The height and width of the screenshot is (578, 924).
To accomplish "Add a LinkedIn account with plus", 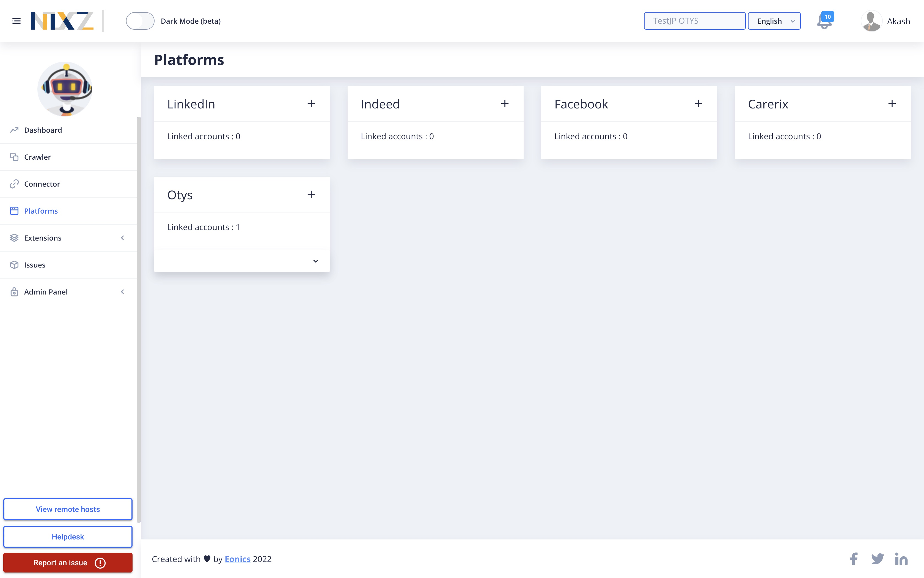I will [x=311, y=103].
